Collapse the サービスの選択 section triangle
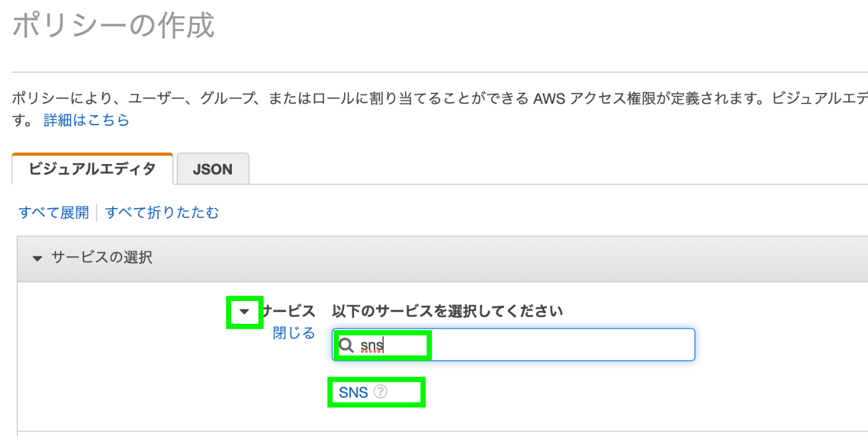868x436 pixels. (x=38, y=258)
